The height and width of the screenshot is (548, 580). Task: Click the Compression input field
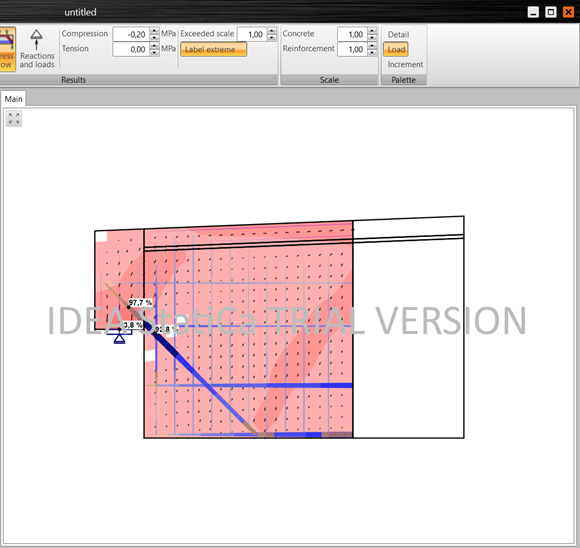click(x=131, y=34)
